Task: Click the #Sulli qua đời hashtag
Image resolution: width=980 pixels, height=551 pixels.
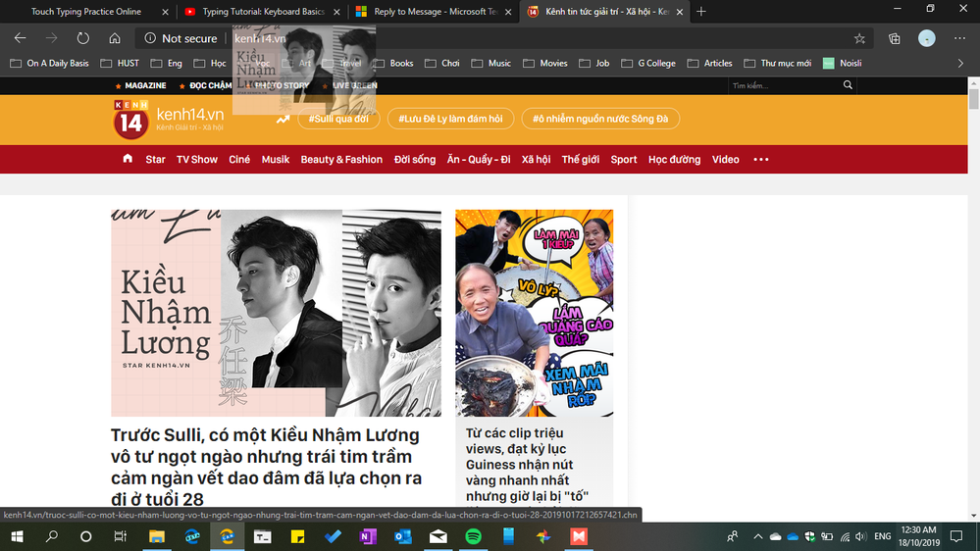Action: click(338, 119)
